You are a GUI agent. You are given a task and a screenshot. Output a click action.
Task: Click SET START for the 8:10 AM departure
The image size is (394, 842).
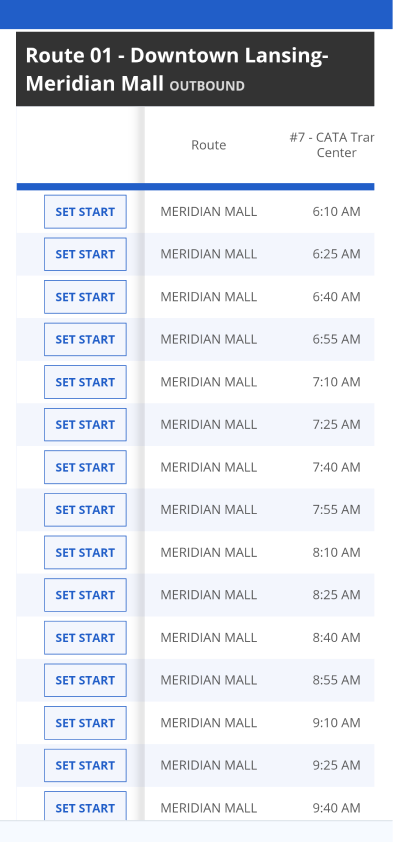point(85,553)
